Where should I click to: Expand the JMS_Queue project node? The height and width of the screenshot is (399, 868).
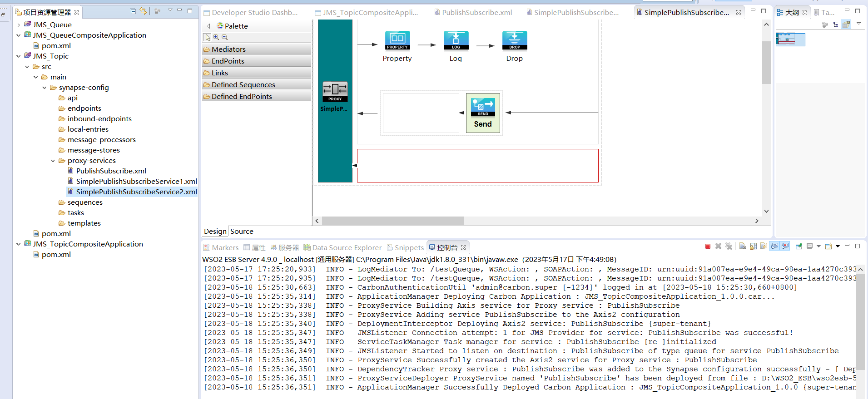(x=18, y=25)
